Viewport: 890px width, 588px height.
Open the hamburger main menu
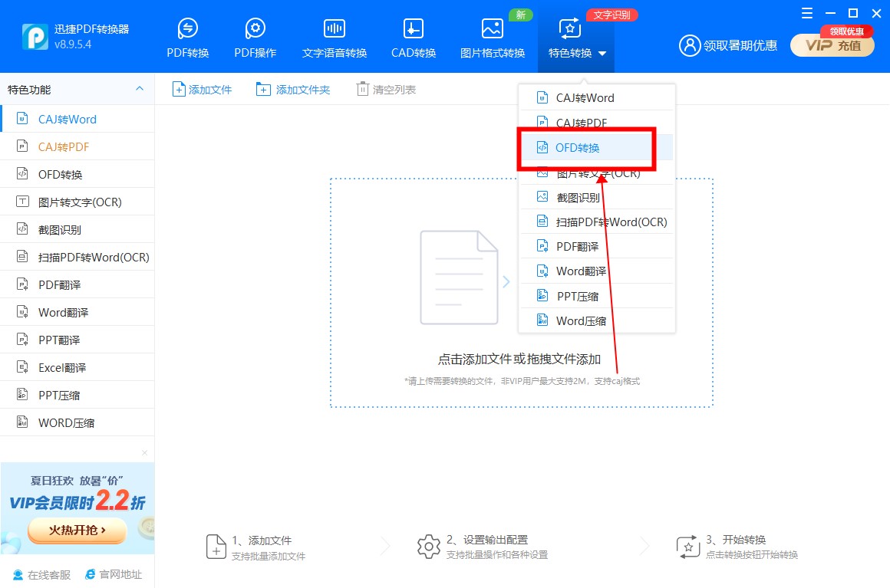tap(806, 13)
